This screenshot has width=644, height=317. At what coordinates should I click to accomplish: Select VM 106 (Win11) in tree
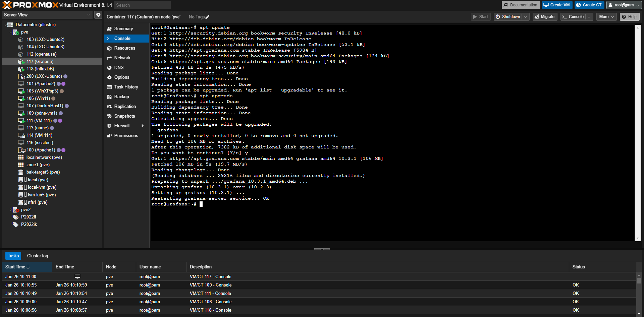point(38,99)
